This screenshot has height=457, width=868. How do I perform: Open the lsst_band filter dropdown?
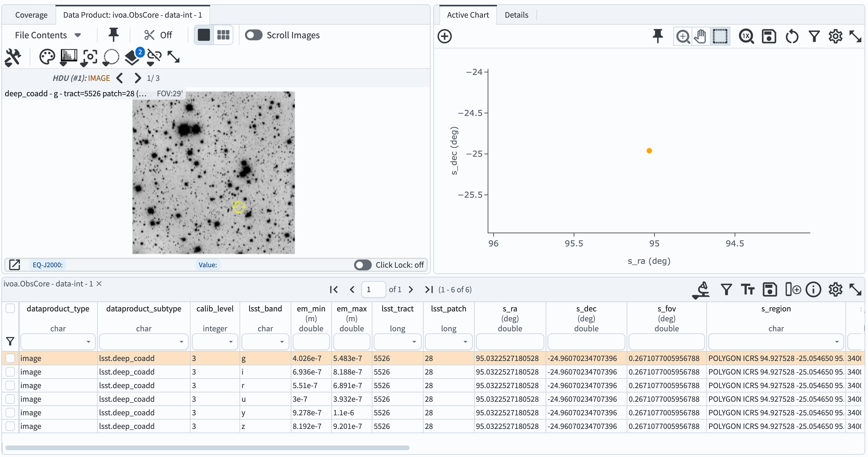click(282, 342)
